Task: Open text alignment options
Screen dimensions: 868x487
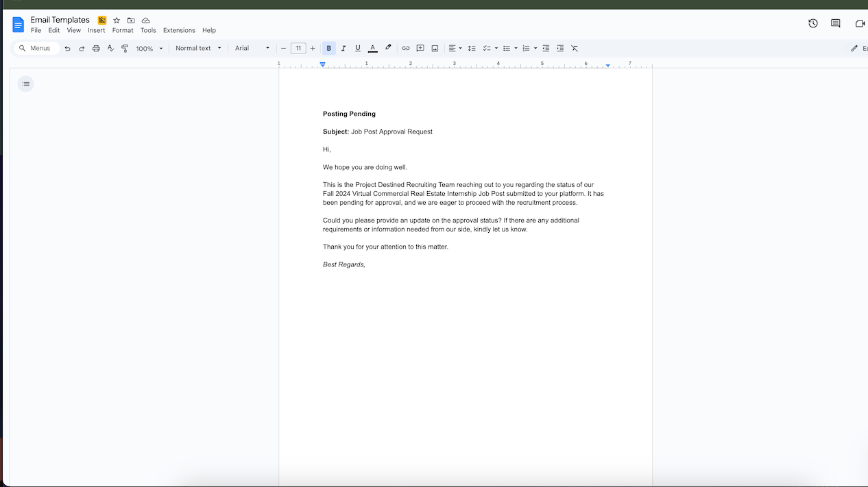Action: click(455, 49)
